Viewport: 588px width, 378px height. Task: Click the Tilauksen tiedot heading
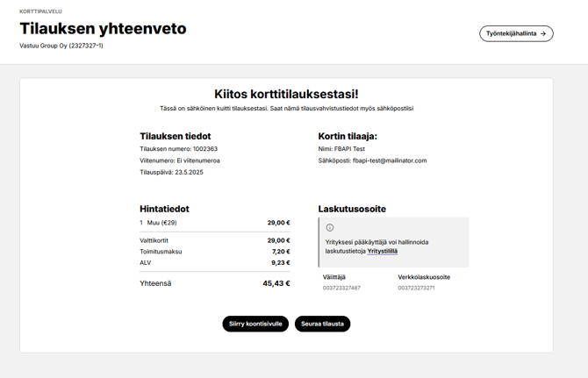pos(176,136)
